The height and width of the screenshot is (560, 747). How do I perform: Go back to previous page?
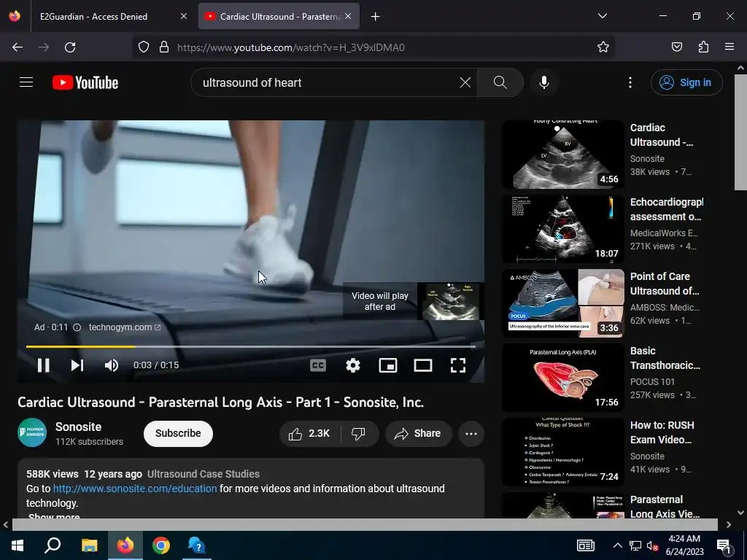pos(18,47)
